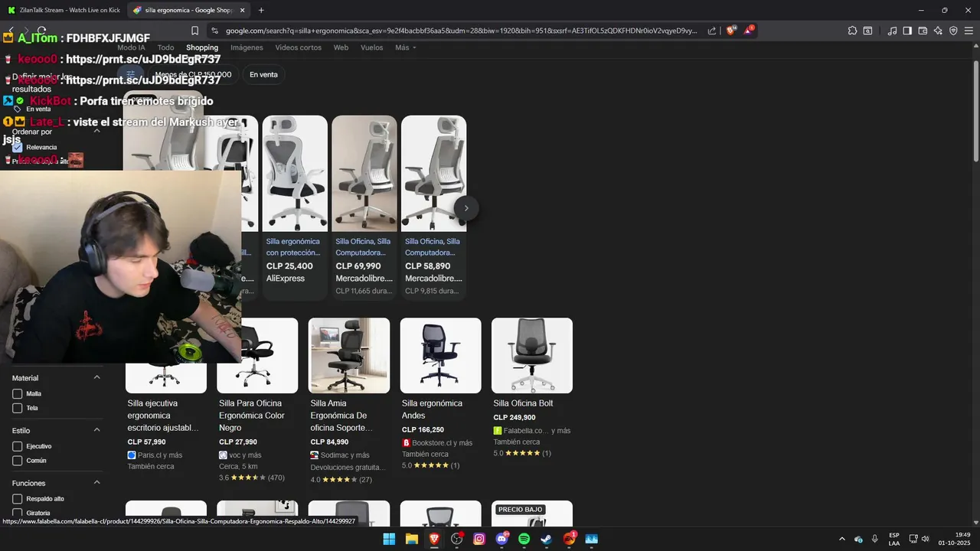
Task: Switch to the Web search tab
Action: tap(341, 47)
